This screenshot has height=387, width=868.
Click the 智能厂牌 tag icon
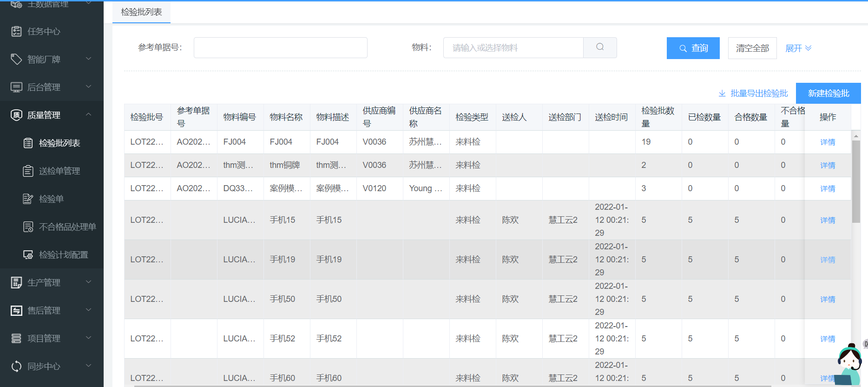(x=16, y=59)
